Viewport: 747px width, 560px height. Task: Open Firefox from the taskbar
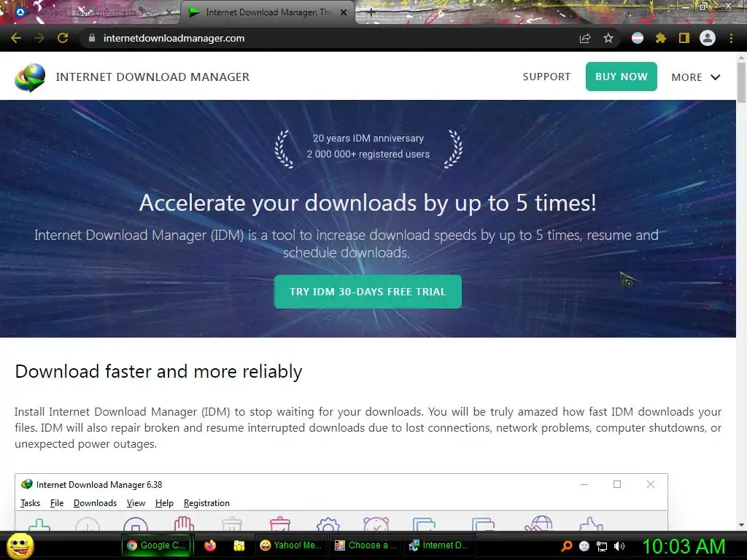point(209,545)
